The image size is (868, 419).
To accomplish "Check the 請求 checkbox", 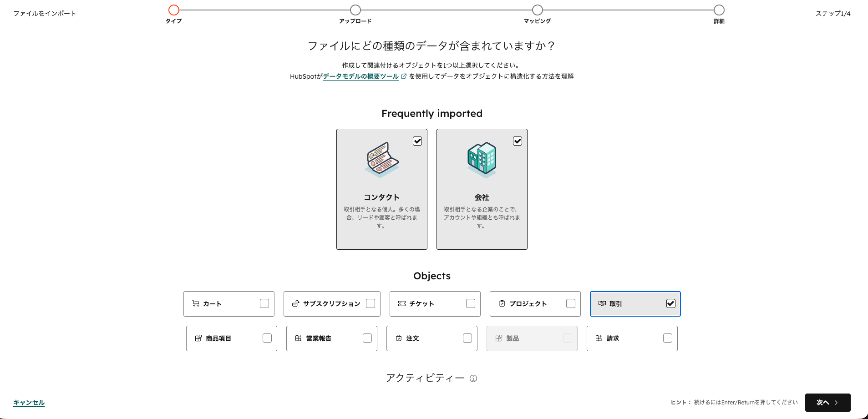I will (x=668, y=338).
